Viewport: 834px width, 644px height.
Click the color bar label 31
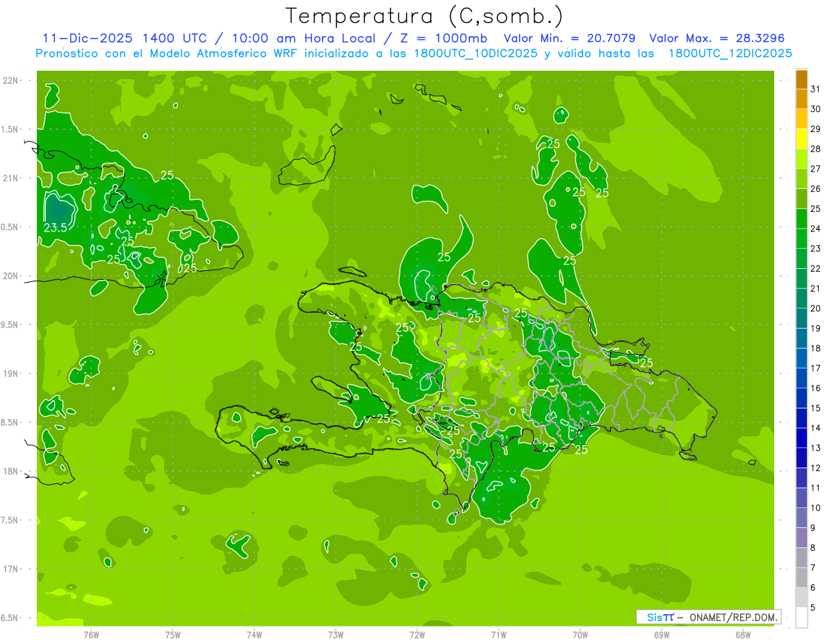[815, 89]
